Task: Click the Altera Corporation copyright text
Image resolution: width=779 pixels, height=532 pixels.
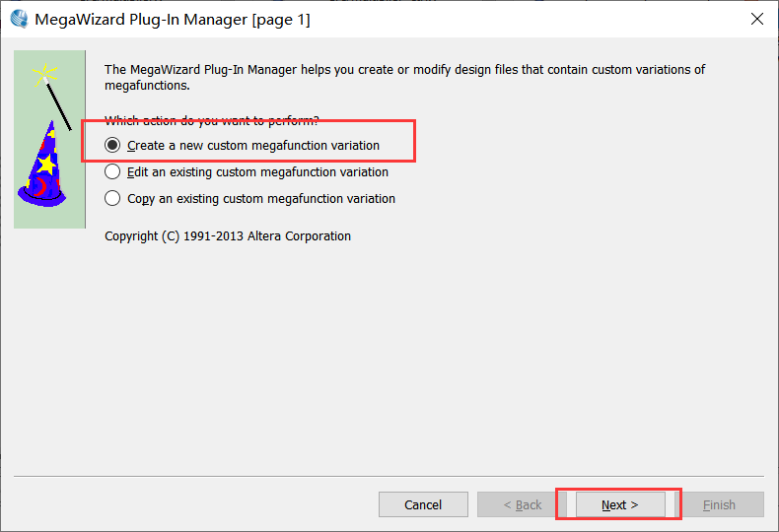Action: [x=228, y=236]
